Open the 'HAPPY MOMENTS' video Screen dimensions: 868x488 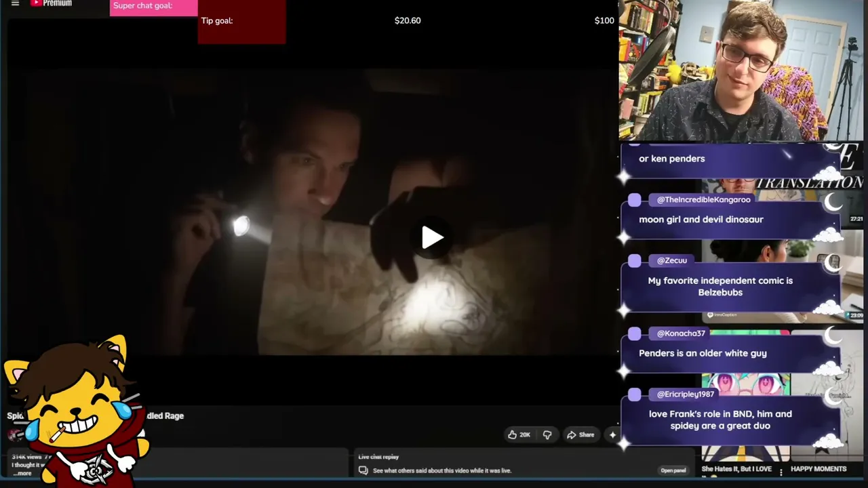(x=818, y=469)
